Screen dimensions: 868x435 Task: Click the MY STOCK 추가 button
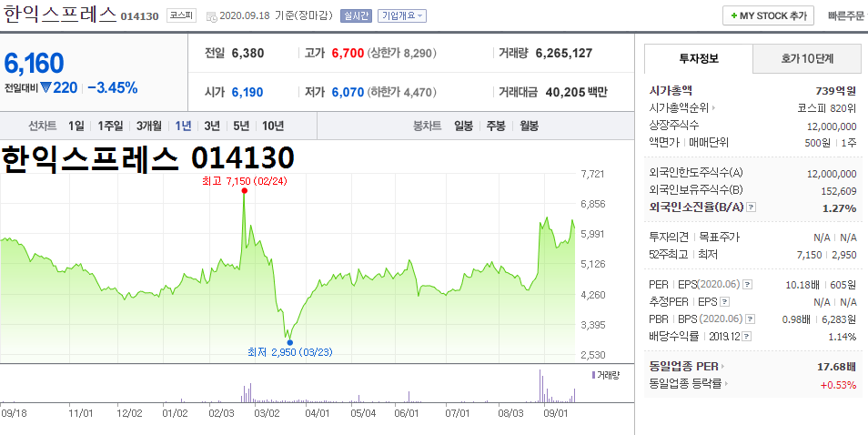pos(768,16)
